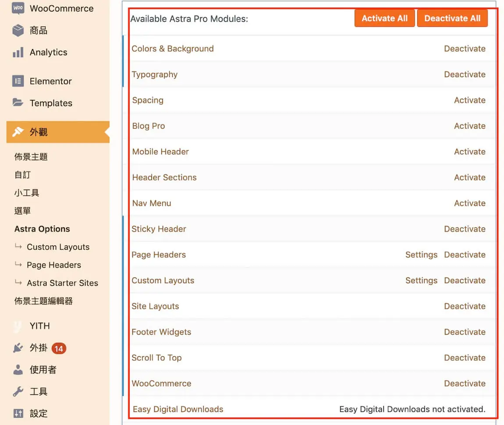
Task: Deactivate the Footer Widgets module
Action: click(465, 332)
